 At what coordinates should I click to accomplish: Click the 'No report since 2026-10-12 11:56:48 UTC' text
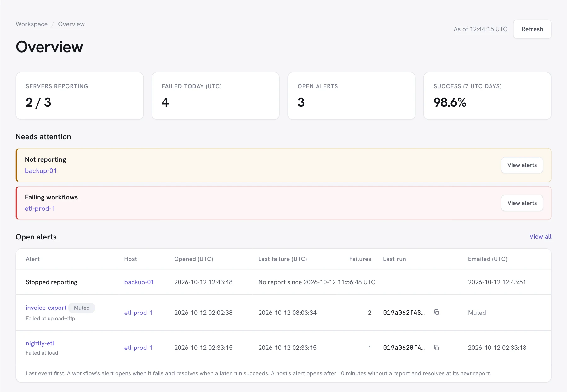[x=317, y=282]
